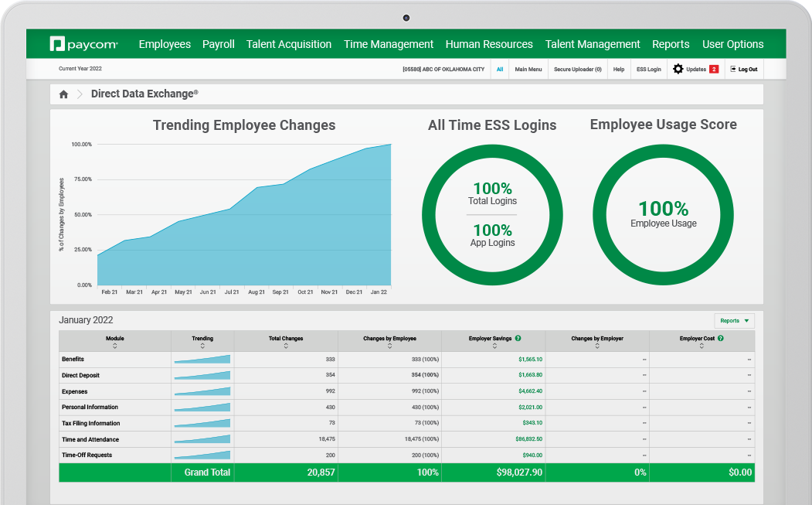Click the ESS Login button
This screenshot has width=812, height=505.
(x=648, y=69)
